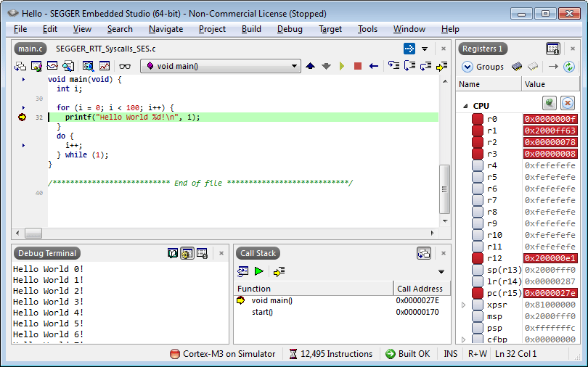Image resolution: width=588 pixels, height=367 pixels.
Task: Open the editor tab list dropdown arrow
Action: [425, 49]
